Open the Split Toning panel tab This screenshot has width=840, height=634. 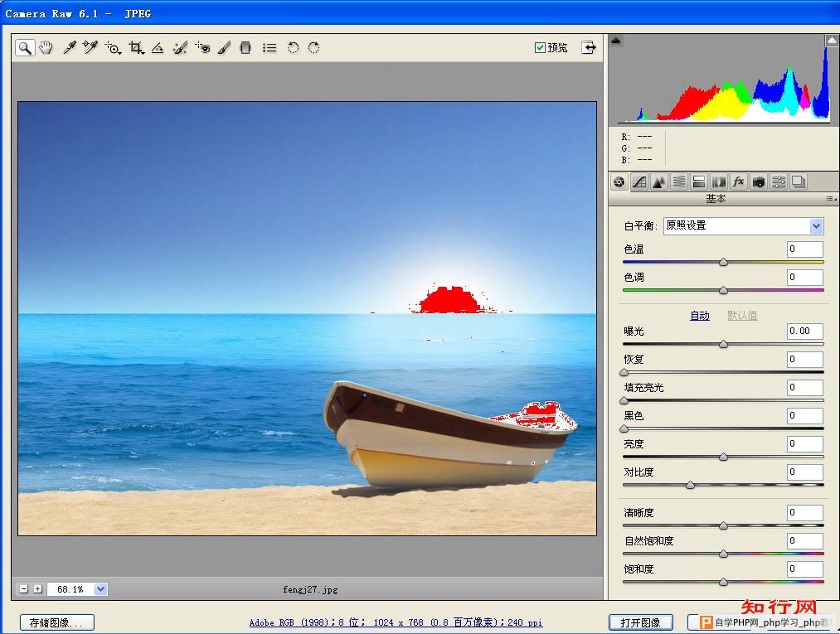[x=698, y=182]
